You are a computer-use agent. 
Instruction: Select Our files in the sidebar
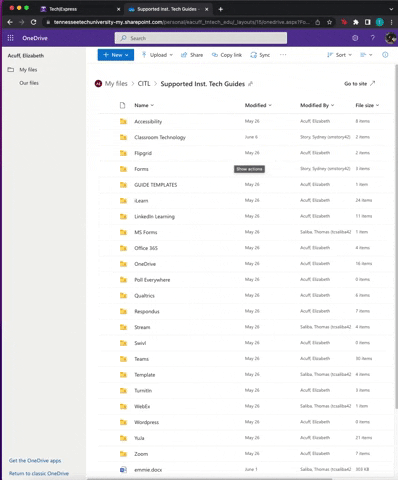coord(29,83)
